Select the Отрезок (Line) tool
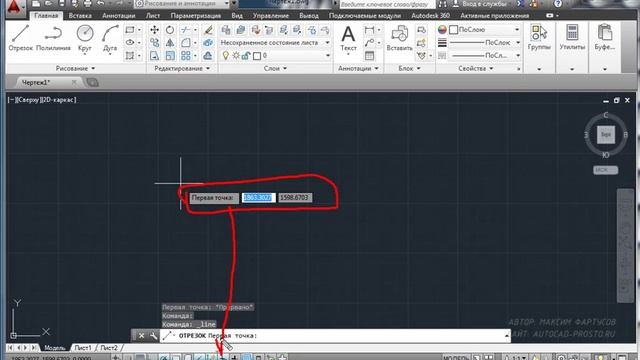Viewport: 640px width, 360px height. coord(20,38)
